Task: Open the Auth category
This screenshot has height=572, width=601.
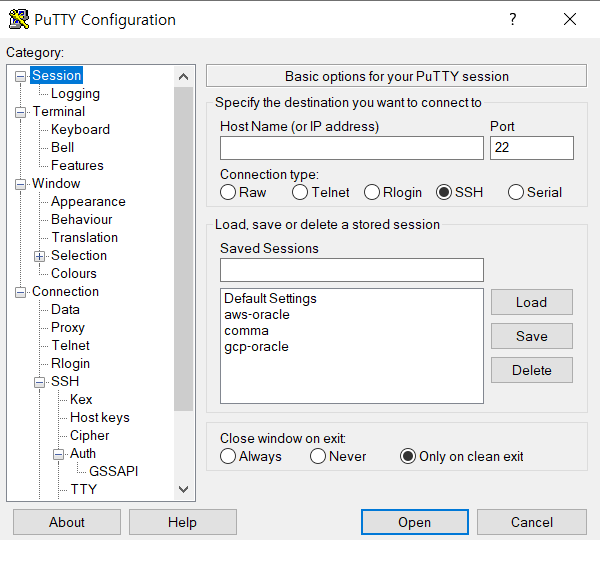Action: click(83, 454)
